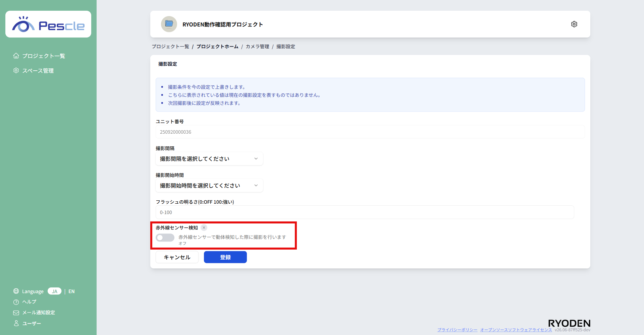
Task: Click the project folder avatar icon
Action: [x=169, y=24]
